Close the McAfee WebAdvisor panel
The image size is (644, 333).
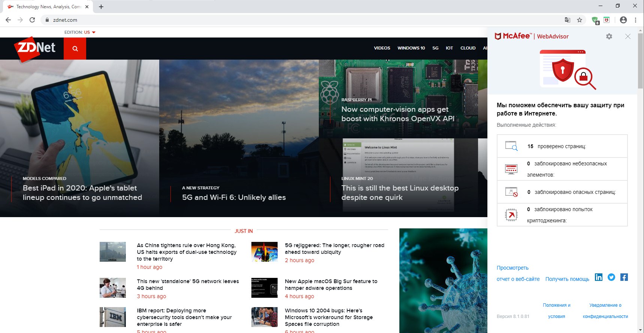click(628, 36)
